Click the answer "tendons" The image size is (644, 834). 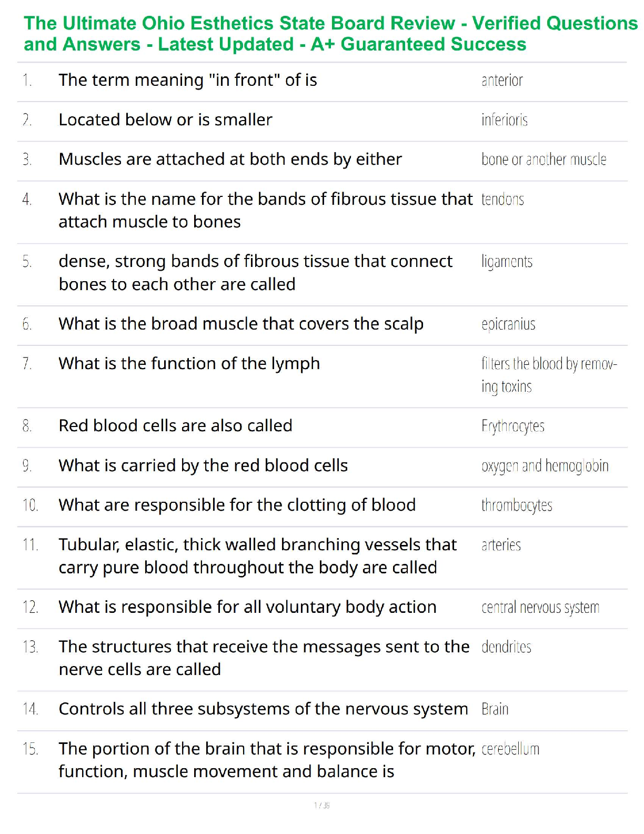(x=502, y=200)
